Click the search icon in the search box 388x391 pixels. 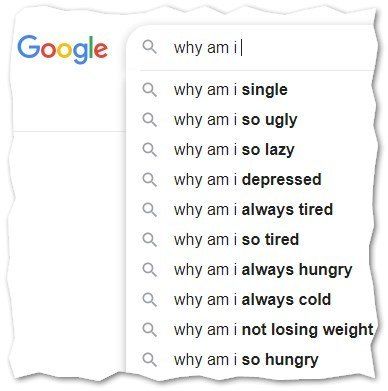click(149, 47)
